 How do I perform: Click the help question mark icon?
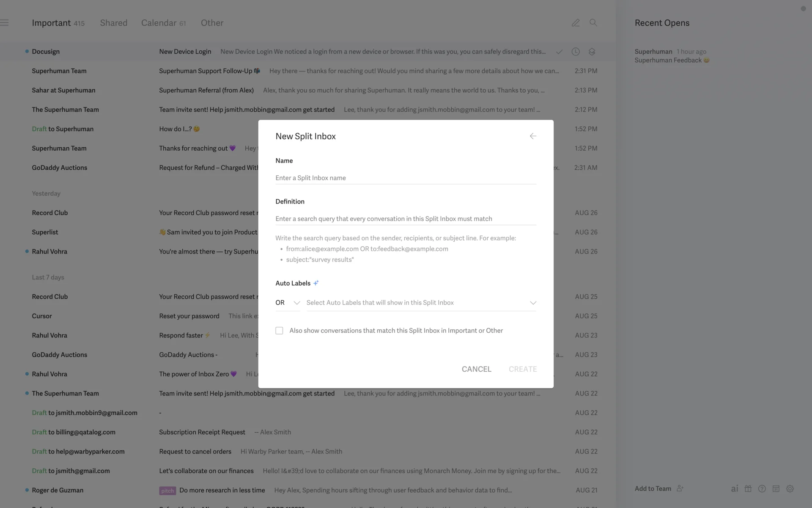762,489
